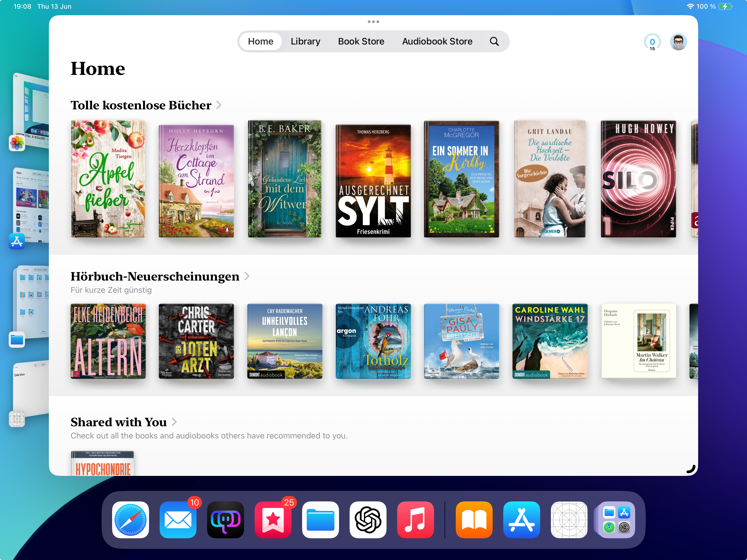Select the Home tab
Screen dimensions: 747x560
(260, 41)
